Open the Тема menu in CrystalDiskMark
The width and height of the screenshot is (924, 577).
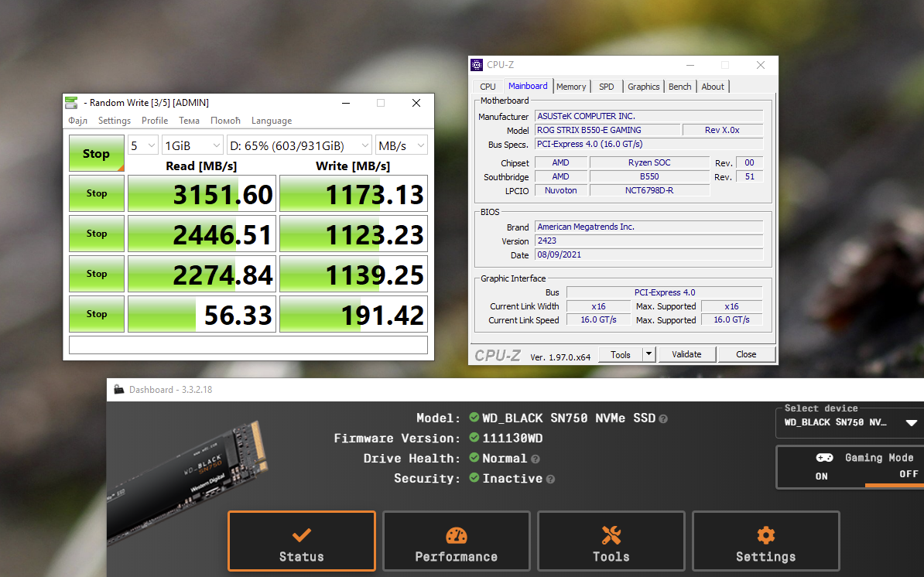(x=189, y=121)
